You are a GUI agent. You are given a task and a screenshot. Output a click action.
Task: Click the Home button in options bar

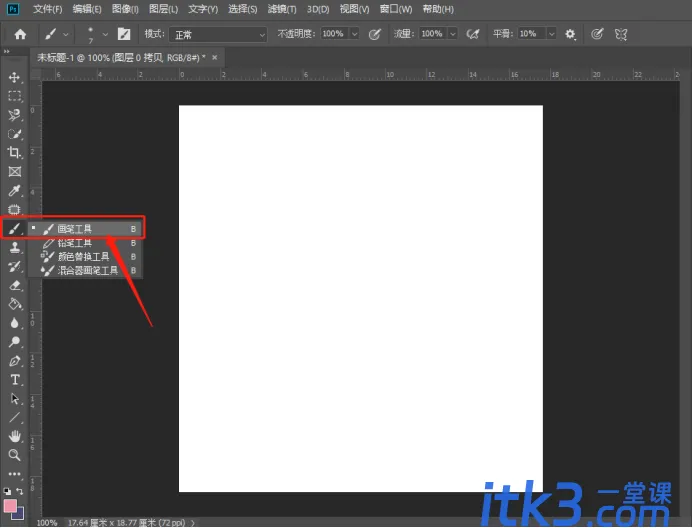tap(20, 34)
